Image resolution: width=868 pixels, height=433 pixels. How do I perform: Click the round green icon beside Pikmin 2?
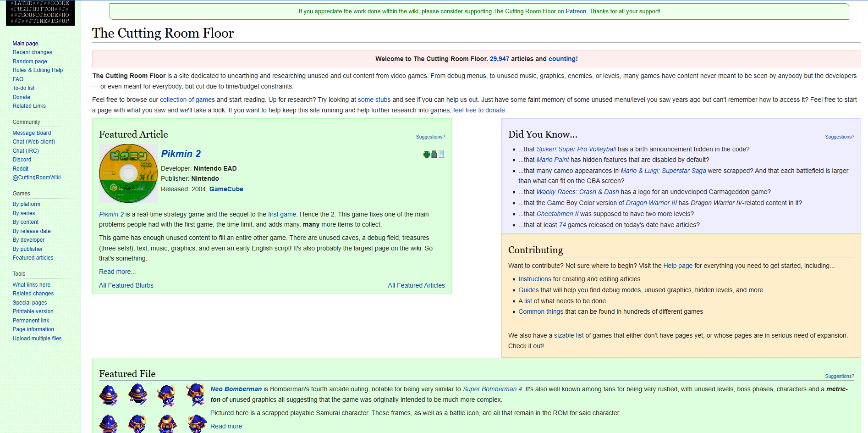click(427, 154)
